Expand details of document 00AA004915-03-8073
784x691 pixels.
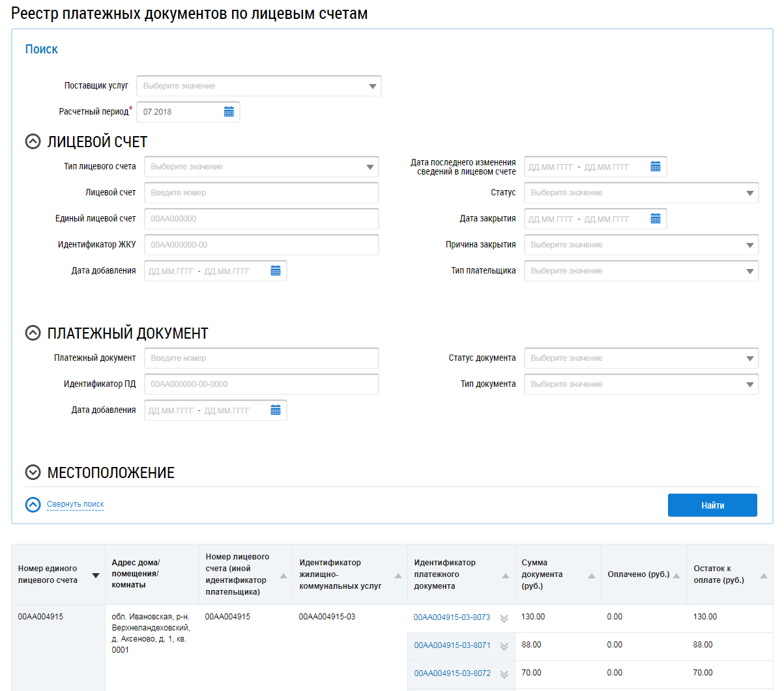[504, 618]
